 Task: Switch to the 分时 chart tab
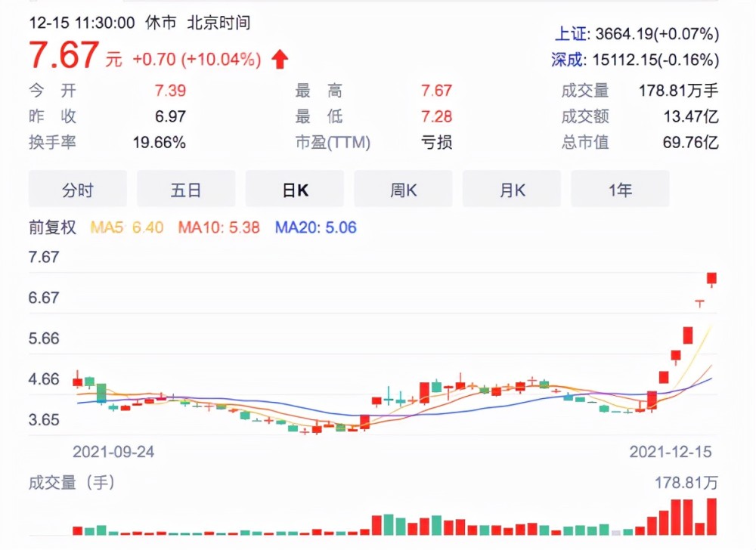(x=78, y=190)
